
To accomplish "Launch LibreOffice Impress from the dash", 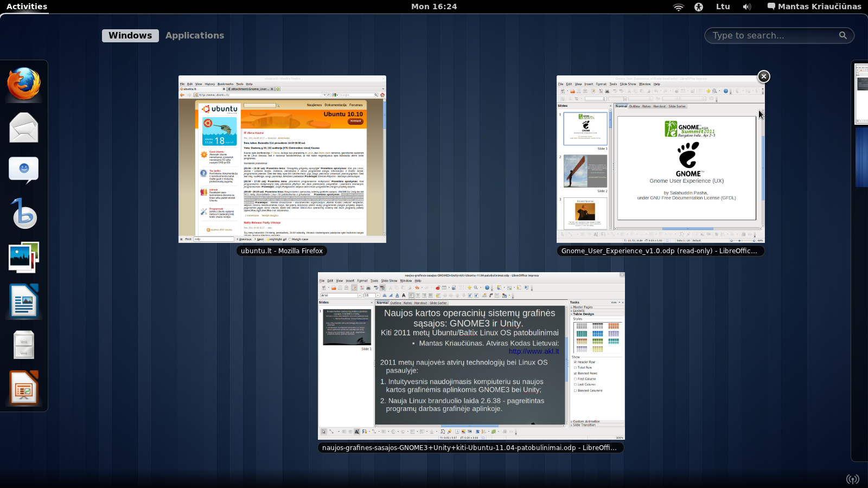I will click(24, 388).
